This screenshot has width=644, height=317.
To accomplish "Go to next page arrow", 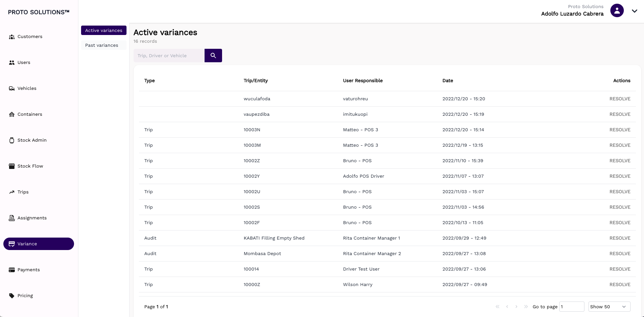I will pyautogui.click(x=516, y=307).
